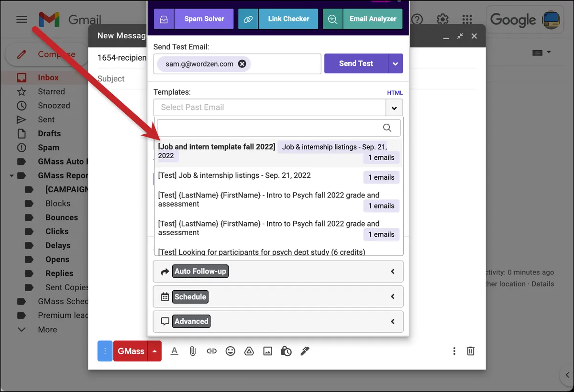Open Google account avatar
The height and width of the screenshot is (392, 574).
tap(551, 20)
